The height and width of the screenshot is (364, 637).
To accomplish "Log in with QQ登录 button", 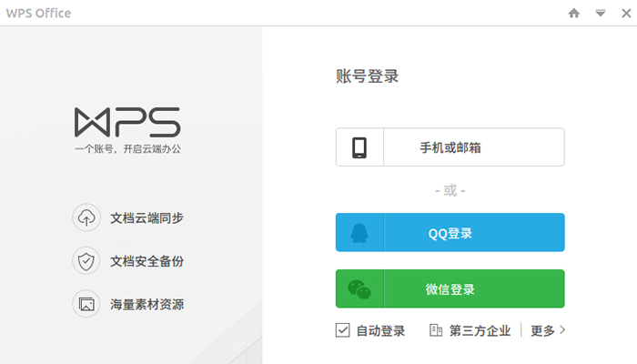I will [450, 232].
